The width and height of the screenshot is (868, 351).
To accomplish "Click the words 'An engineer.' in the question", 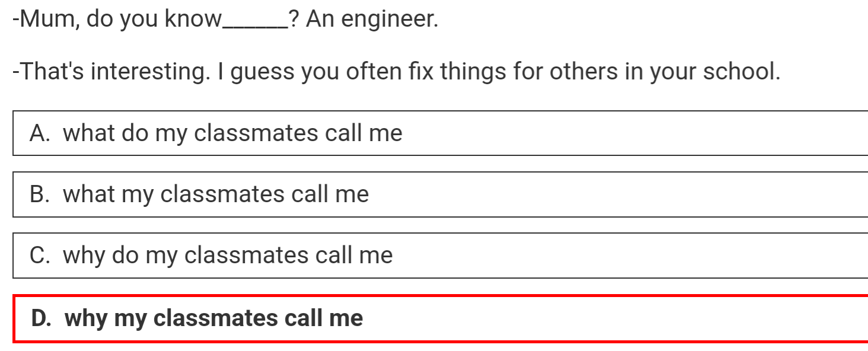I will 372,20.
